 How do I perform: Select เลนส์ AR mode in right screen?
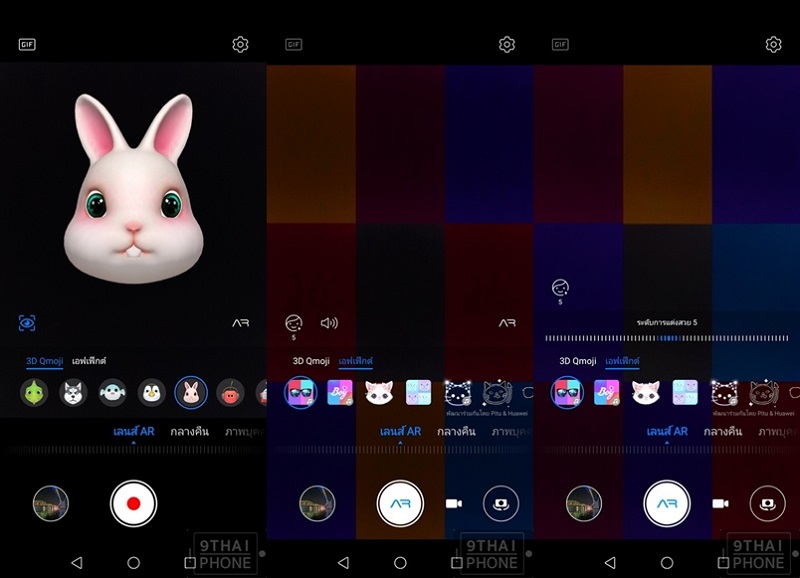click(x=667, y=432)
